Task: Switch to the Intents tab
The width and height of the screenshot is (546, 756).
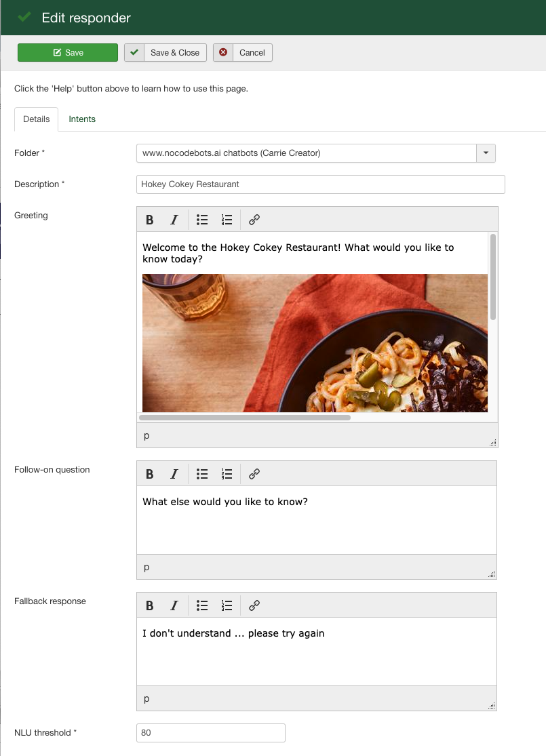Action: [82, 119]
